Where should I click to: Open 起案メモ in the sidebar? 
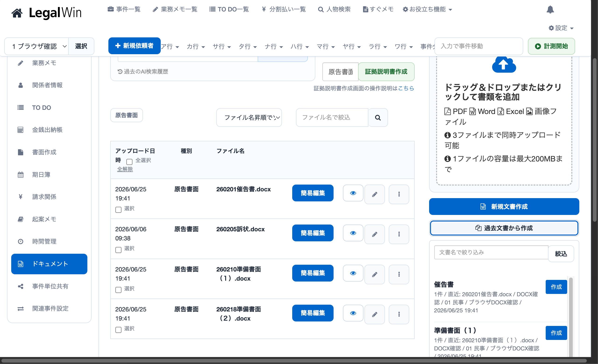49,219
